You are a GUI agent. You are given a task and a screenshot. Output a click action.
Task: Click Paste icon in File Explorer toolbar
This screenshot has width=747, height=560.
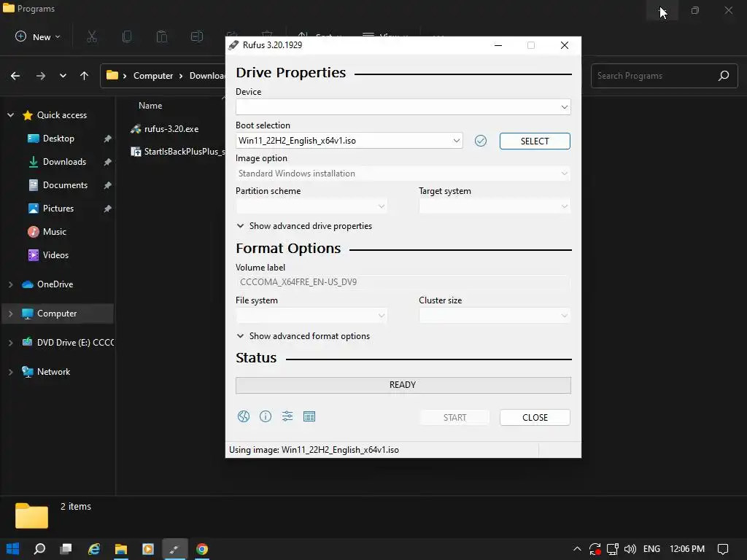[162, 36]
